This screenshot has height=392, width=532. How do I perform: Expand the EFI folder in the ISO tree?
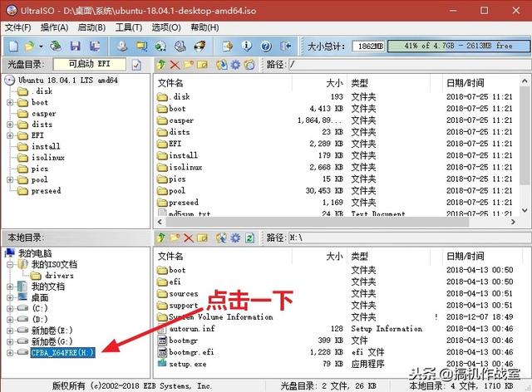[10, 135]
